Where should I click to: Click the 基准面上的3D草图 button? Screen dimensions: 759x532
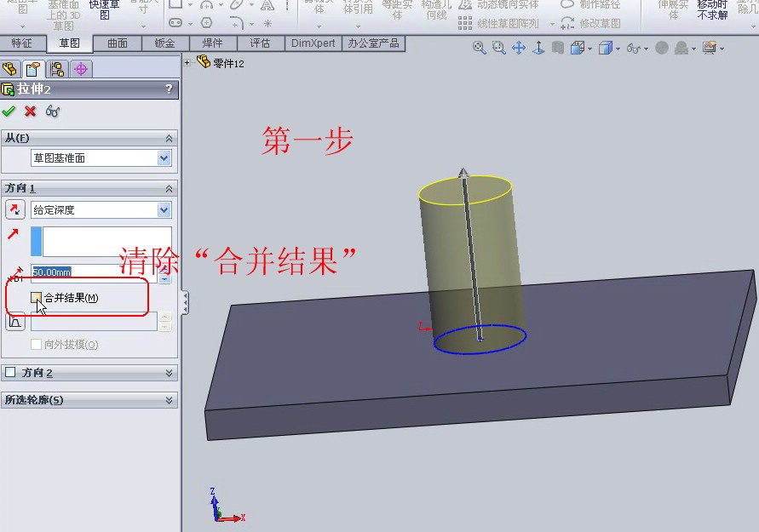[63, 14]
